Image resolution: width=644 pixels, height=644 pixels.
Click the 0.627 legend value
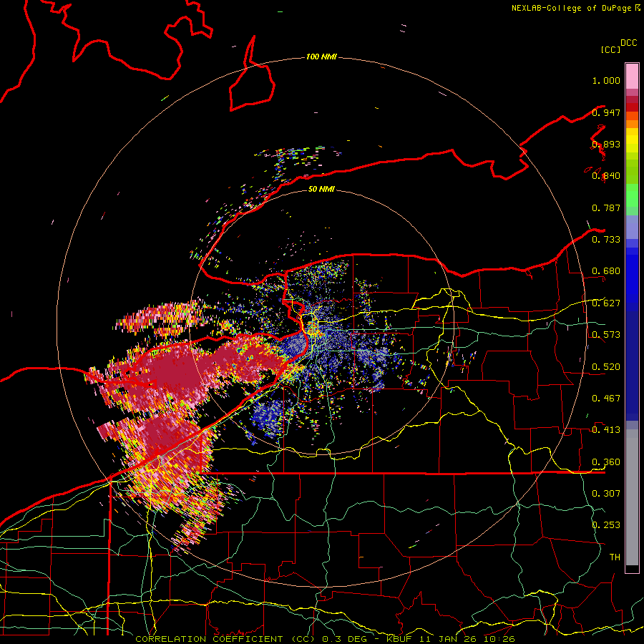pyautogui.click(x=606, y=303)
